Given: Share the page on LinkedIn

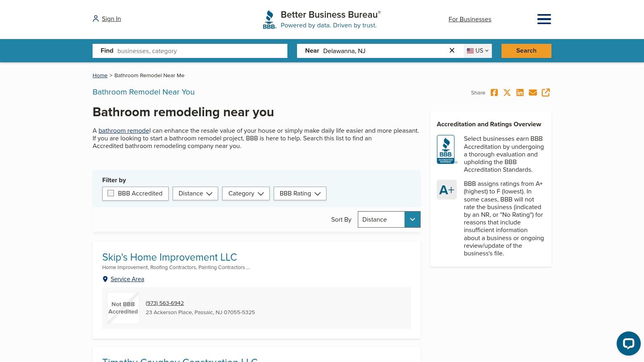Looking at the screenshot, I should pyautogui.click(x=520, y=93).
